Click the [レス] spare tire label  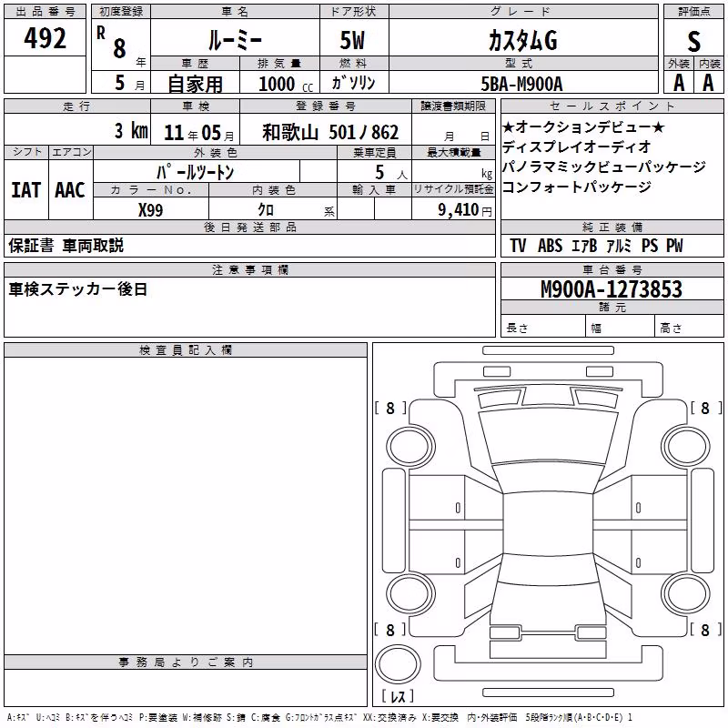pyautogui.click(x=398, y=696)
